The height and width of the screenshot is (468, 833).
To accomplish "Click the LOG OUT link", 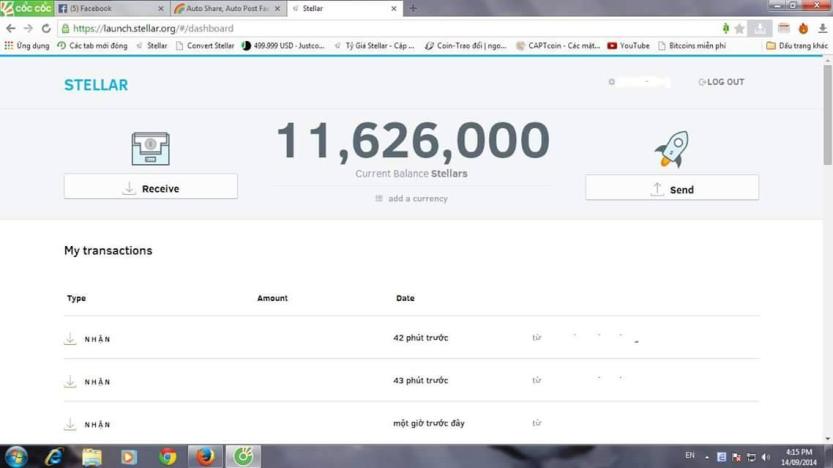I will point(721,82).
